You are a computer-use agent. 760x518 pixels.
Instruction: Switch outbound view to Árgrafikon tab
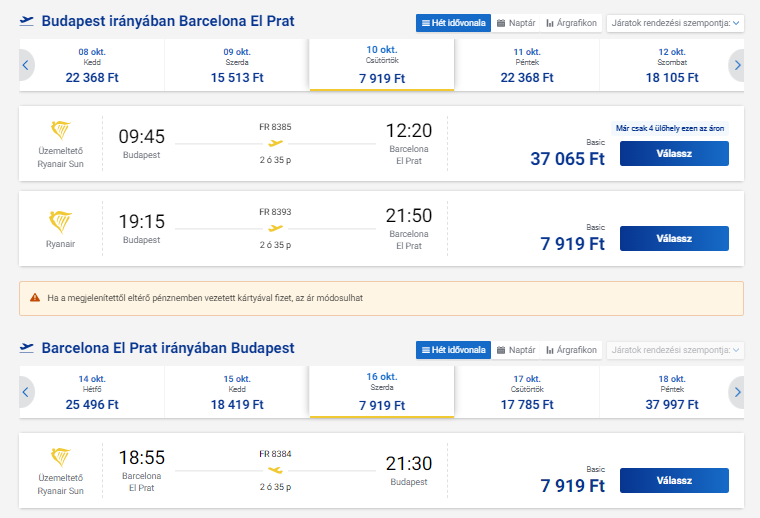[571, 22]
